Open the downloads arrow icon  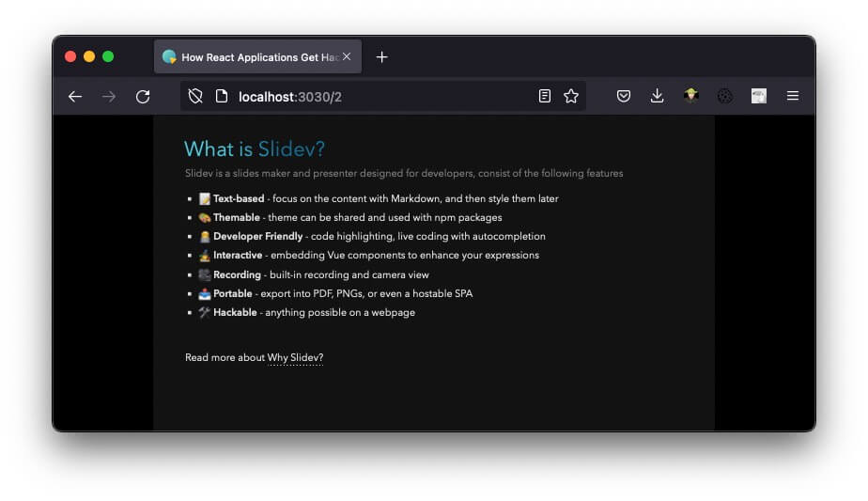[x=657, y=96]
